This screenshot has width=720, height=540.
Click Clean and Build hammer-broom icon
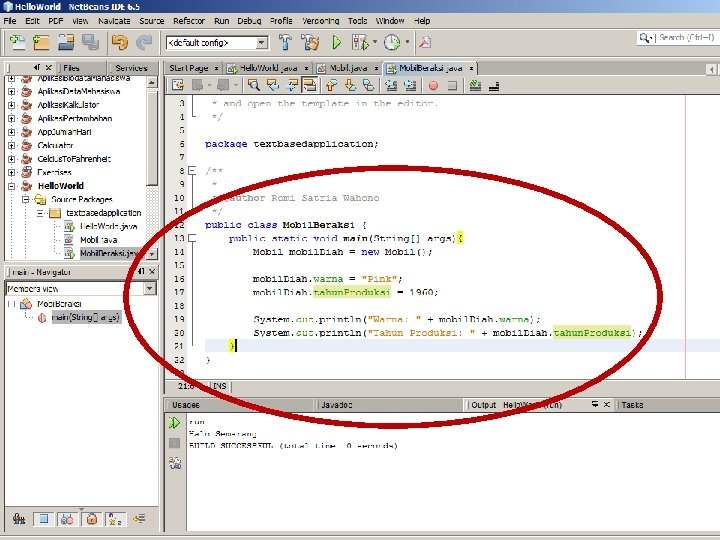pyautogui.click(x=310, y=42)
